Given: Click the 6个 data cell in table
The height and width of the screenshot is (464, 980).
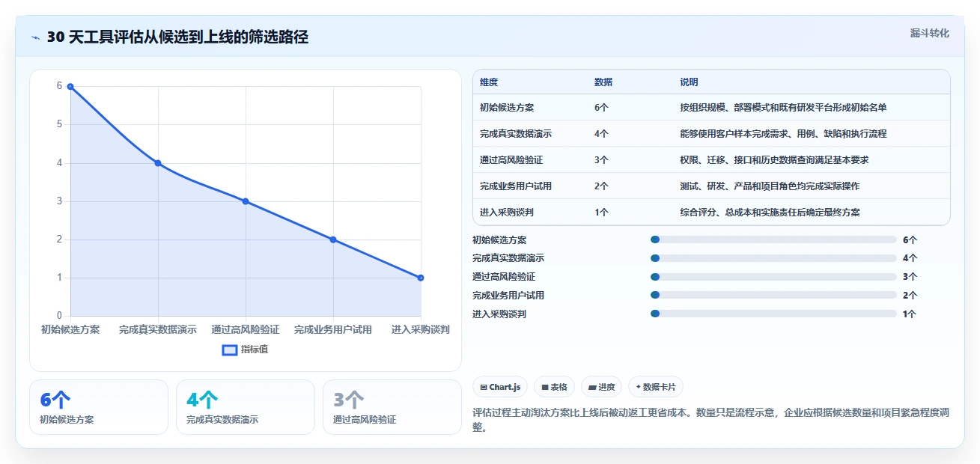Looking at the screenshot, I should click(x=601, y=108).
